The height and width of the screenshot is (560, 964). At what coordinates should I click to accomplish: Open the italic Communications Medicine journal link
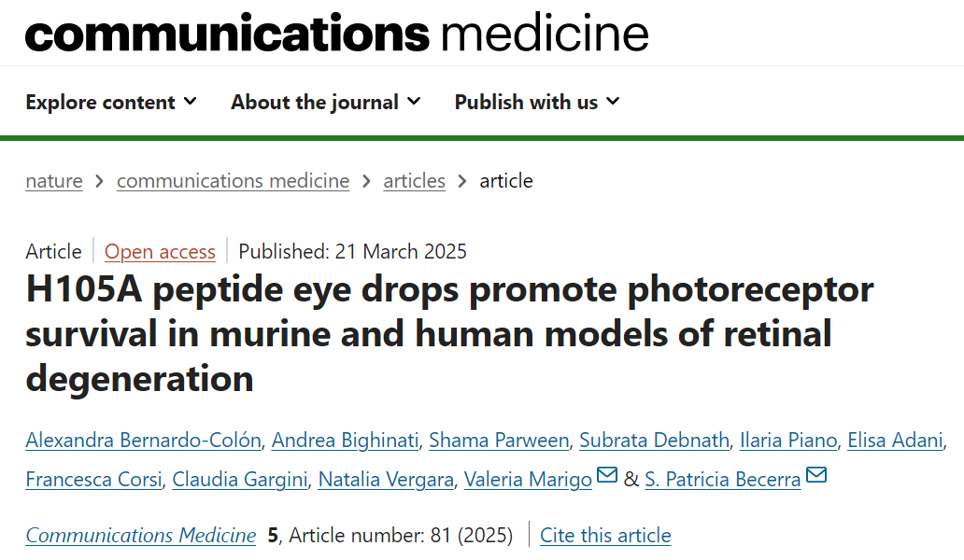coord(141,536)
